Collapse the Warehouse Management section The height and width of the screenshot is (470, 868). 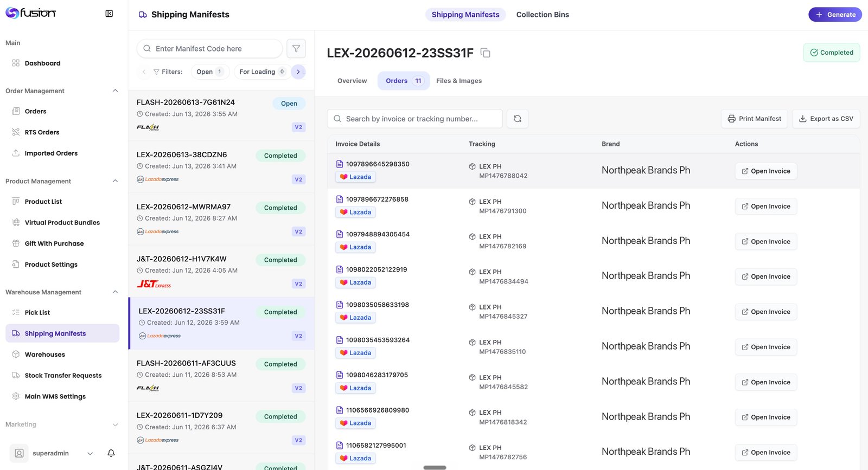pos(115,292)
